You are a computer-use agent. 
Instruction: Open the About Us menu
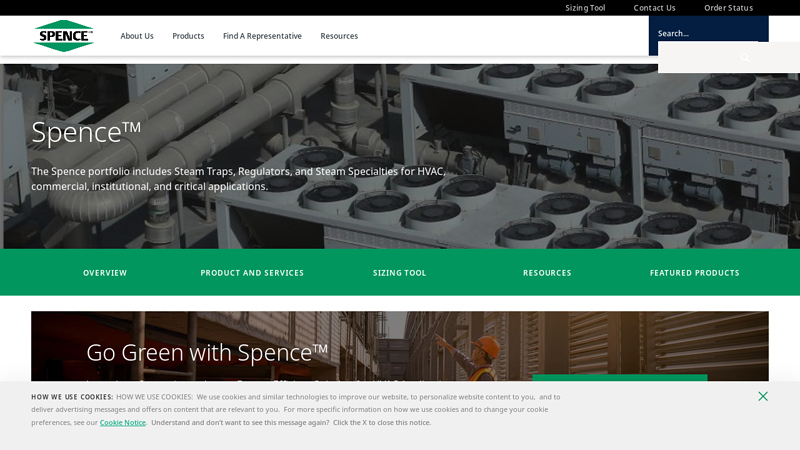(x=137, y=36)
